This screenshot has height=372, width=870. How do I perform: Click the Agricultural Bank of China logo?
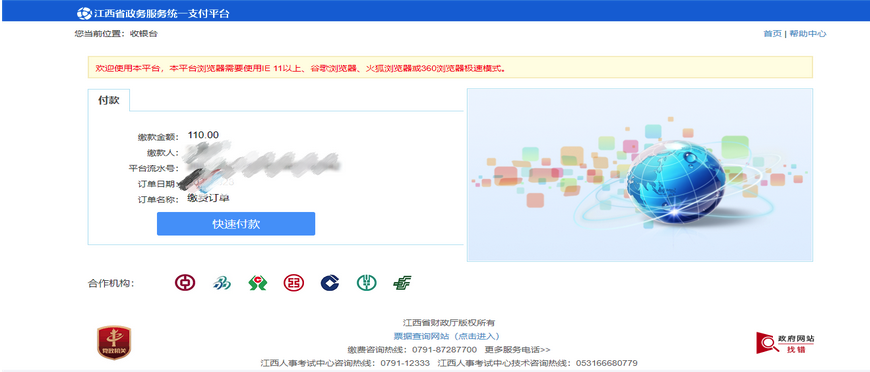point(366,283)
